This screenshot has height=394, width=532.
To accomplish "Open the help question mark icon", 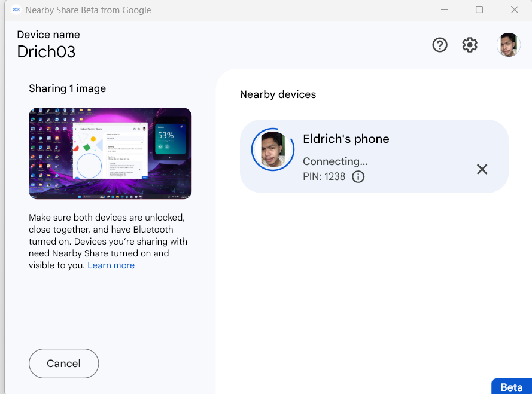I will tap(440, 45).
